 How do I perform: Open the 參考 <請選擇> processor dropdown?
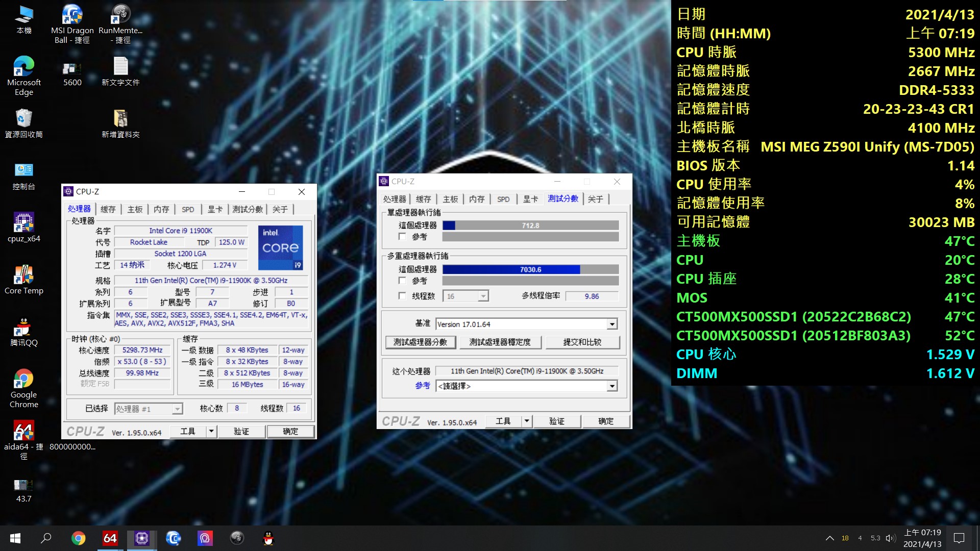pyautogui.click(x=526, y=386)
